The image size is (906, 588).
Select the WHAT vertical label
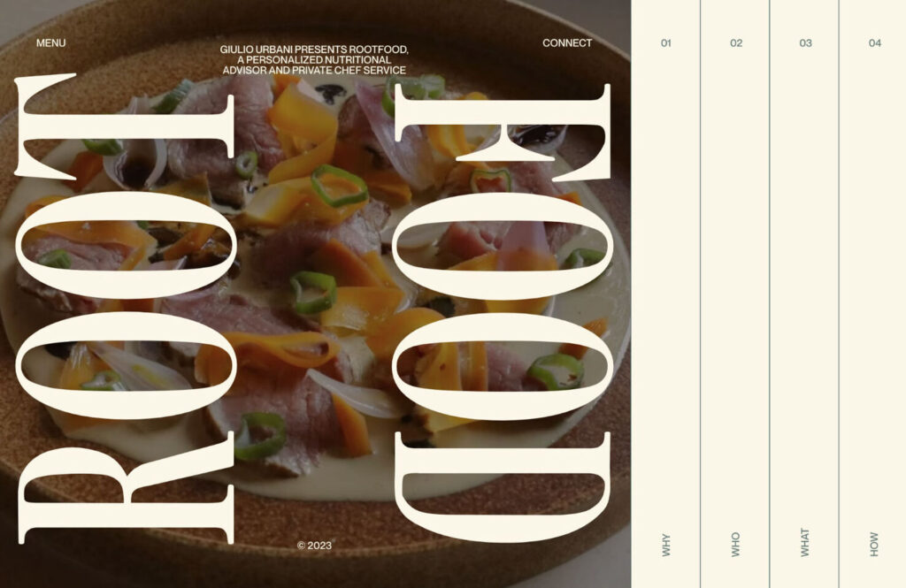805,542
